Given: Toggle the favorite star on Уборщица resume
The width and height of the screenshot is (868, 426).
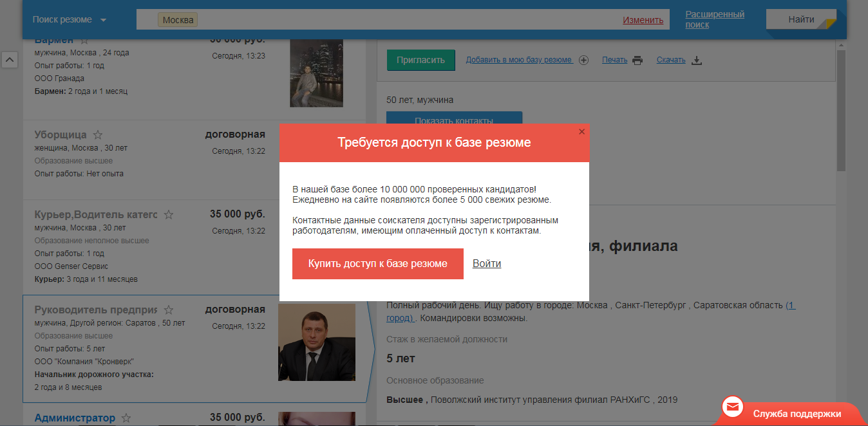Looking at the screenshot, I should (x=98, y=133).
